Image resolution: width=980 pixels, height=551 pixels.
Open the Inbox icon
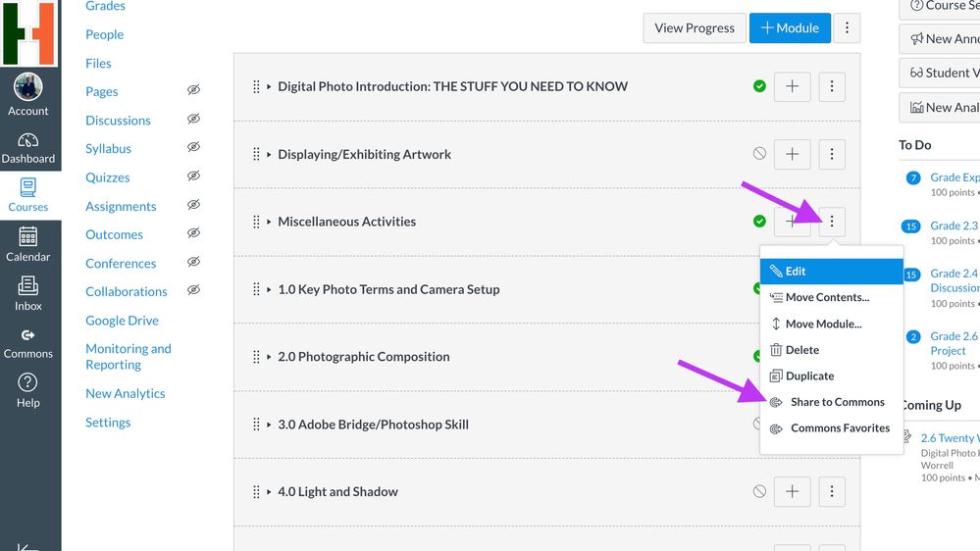[27, 293]
